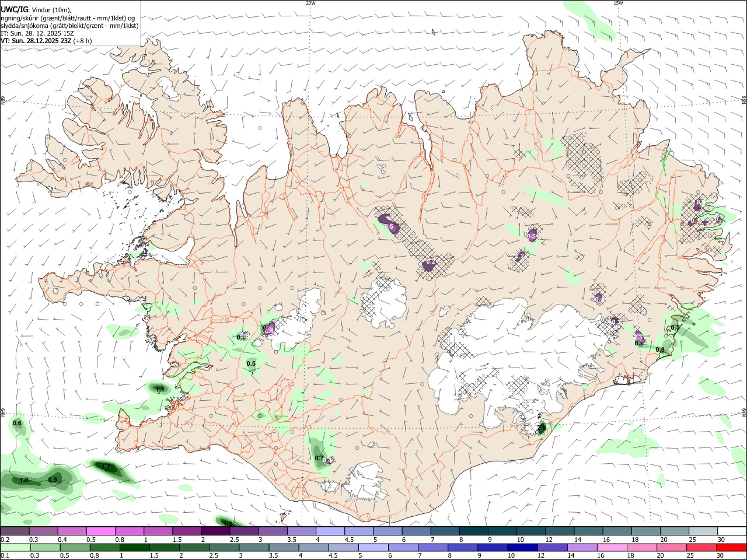Select the pure red swatch above 30 rain legend
The width and height of the screenshot is (747, 560).
[x=731, y=548]
